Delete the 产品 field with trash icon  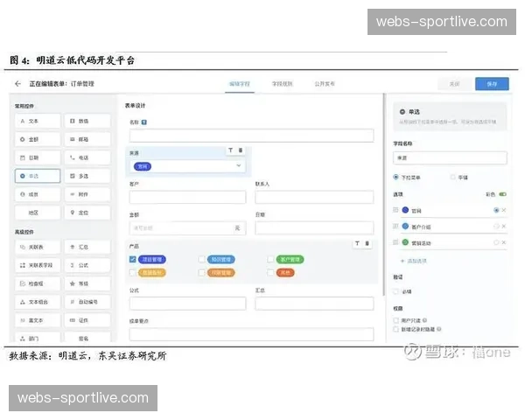367,243
